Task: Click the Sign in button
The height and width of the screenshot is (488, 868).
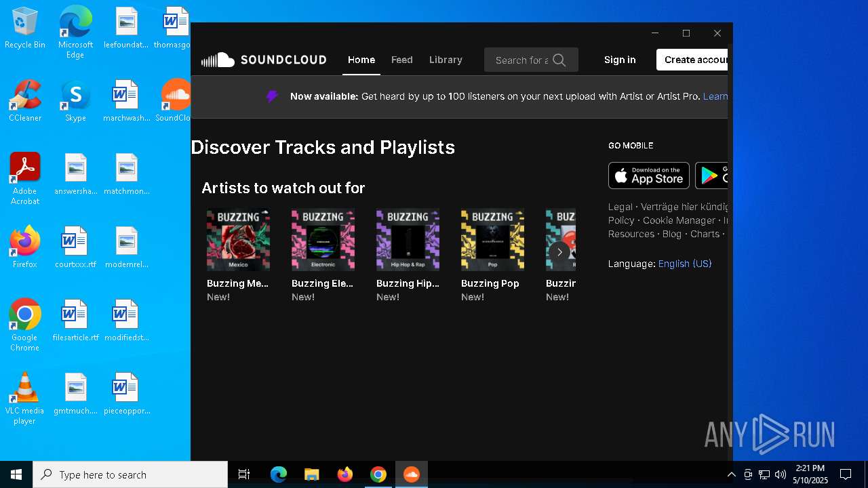Action: (620, 60)
